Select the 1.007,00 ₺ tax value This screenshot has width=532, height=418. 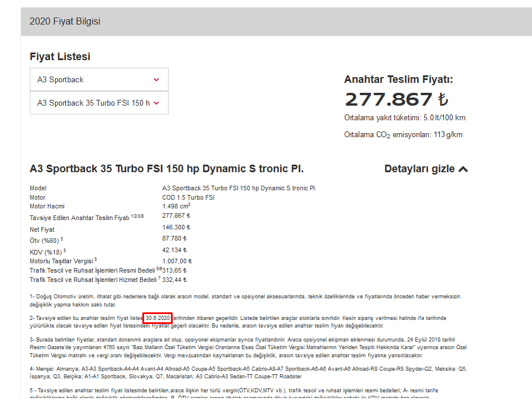[177, 261]
